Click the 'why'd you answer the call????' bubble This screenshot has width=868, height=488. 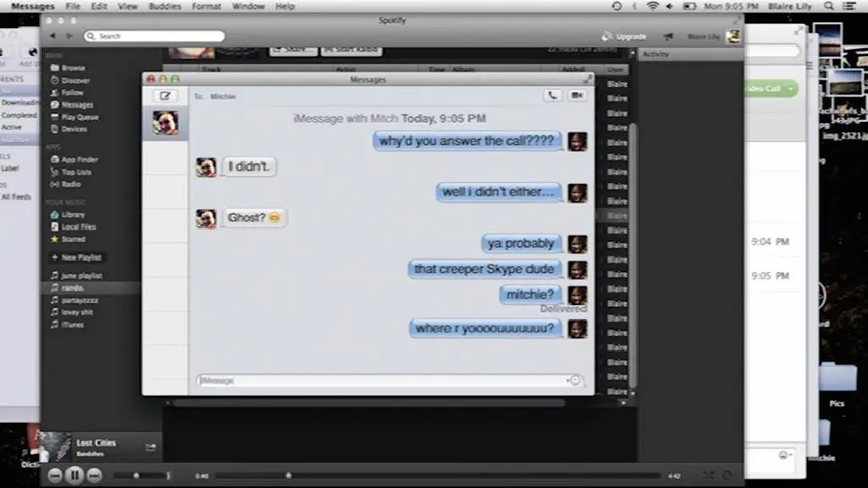point(467,141)
